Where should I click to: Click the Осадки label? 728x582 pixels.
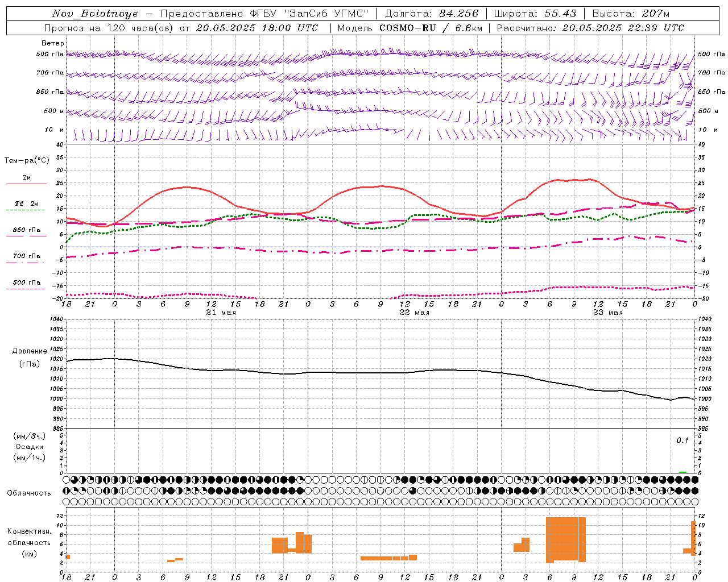point(29,447)
